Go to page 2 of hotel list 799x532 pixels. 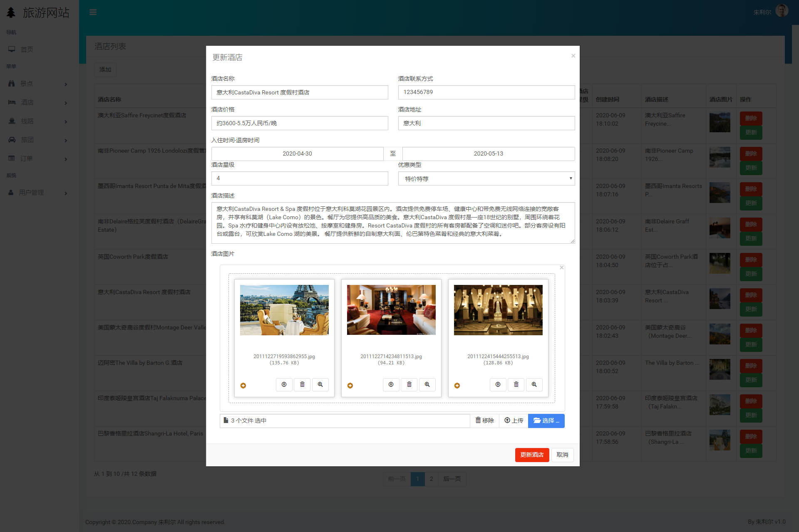[x=431, y=479]
